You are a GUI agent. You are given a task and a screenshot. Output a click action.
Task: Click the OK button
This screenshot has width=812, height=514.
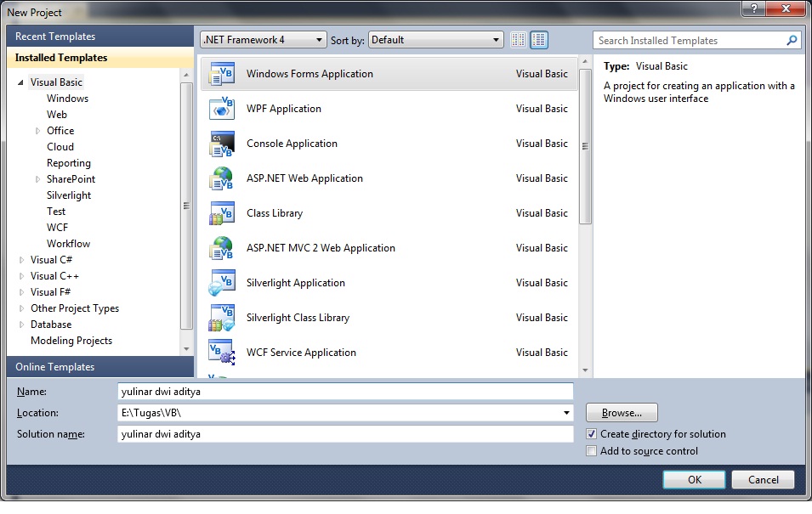[694, 479]
